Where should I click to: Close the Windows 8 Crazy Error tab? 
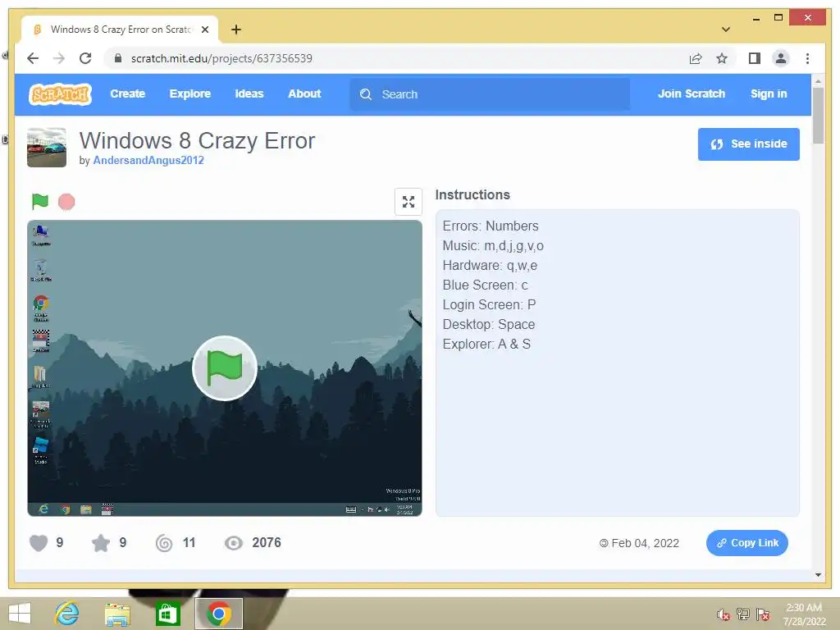click(x=204, y=30)
